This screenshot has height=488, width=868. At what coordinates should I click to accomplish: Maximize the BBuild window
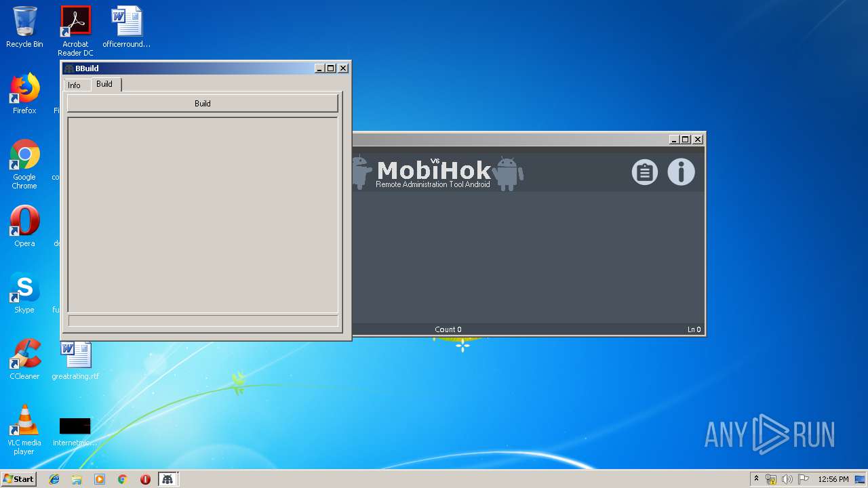click(x=331, y=68)
